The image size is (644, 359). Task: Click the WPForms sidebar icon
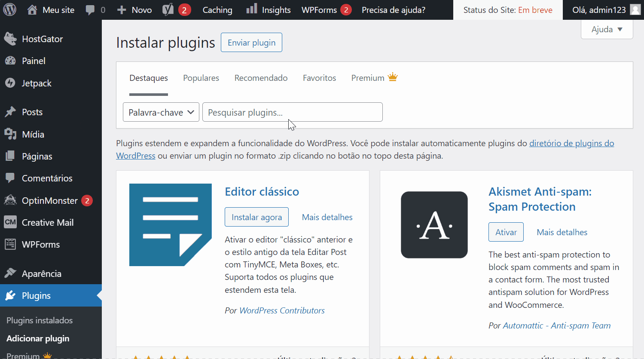[x=10, y=244]
